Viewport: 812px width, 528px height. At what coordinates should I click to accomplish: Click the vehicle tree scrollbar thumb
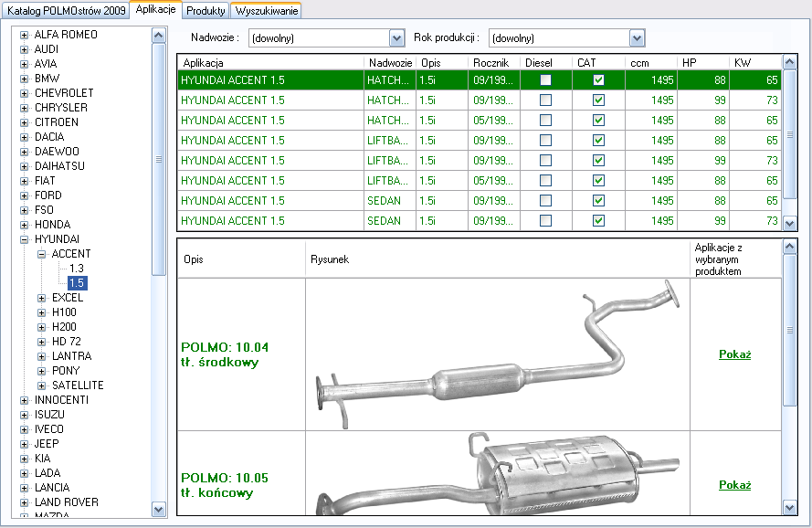click(158, 160)
